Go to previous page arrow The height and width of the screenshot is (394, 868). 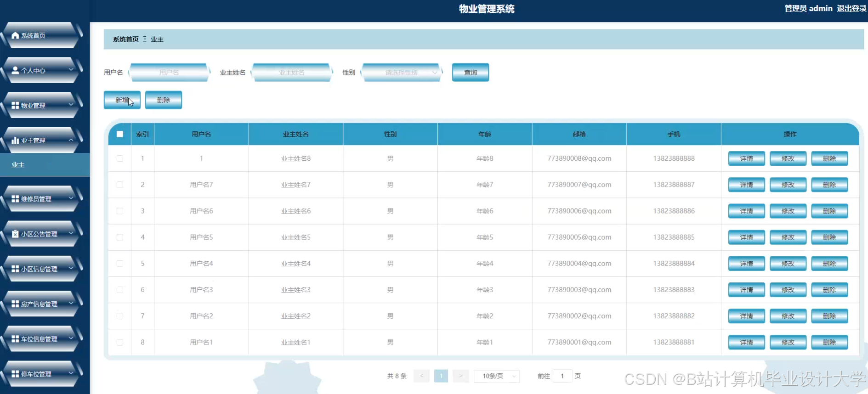[x=421, y=376]
